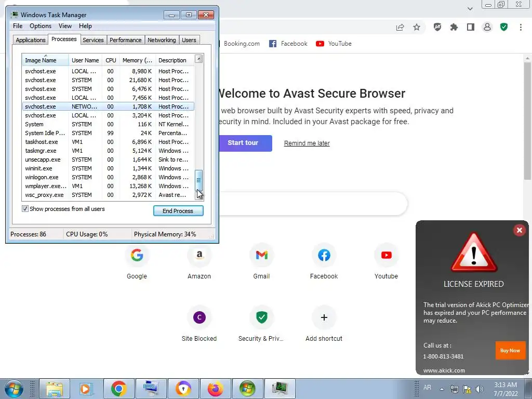Open the extensions puzzle-piece icon
The width and height of the screenshot is (532, 399).
(x=454, y=27)
